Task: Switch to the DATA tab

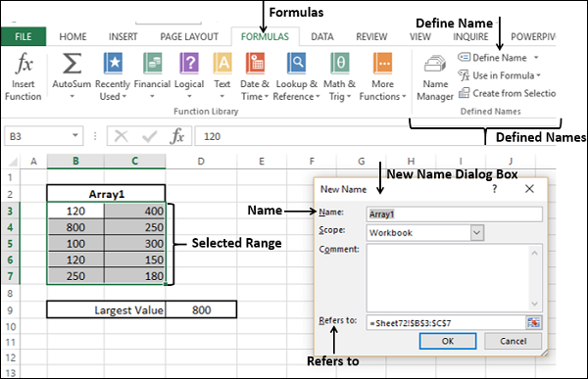Action: pos(322,37)
